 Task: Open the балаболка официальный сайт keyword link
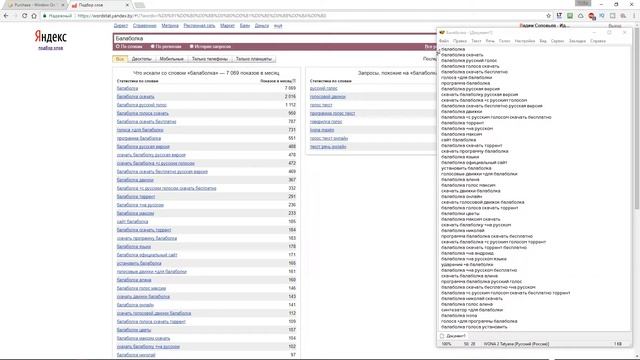click(147, 255)
